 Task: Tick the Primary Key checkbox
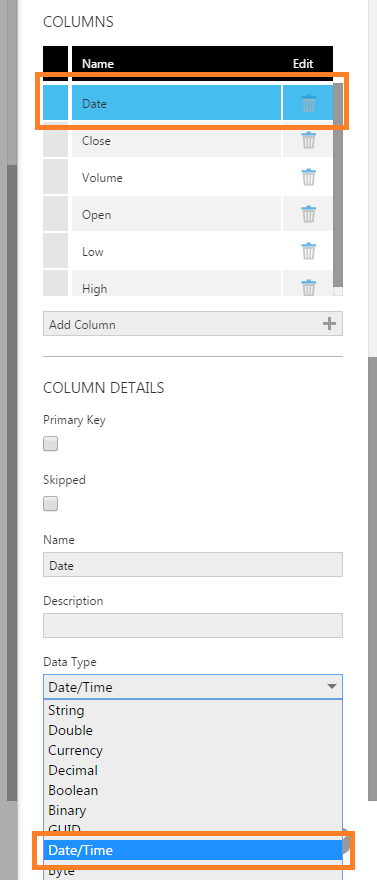[50, 444]
